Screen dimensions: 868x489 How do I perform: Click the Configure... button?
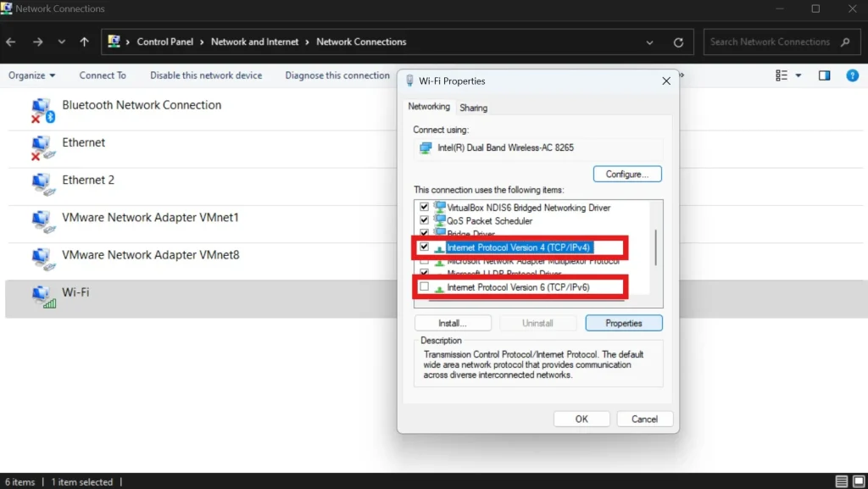[x=627, y=175]
